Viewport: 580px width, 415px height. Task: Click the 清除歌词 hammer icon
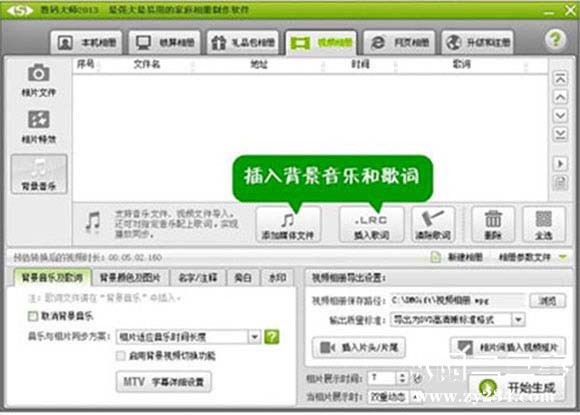coord(433,225)
